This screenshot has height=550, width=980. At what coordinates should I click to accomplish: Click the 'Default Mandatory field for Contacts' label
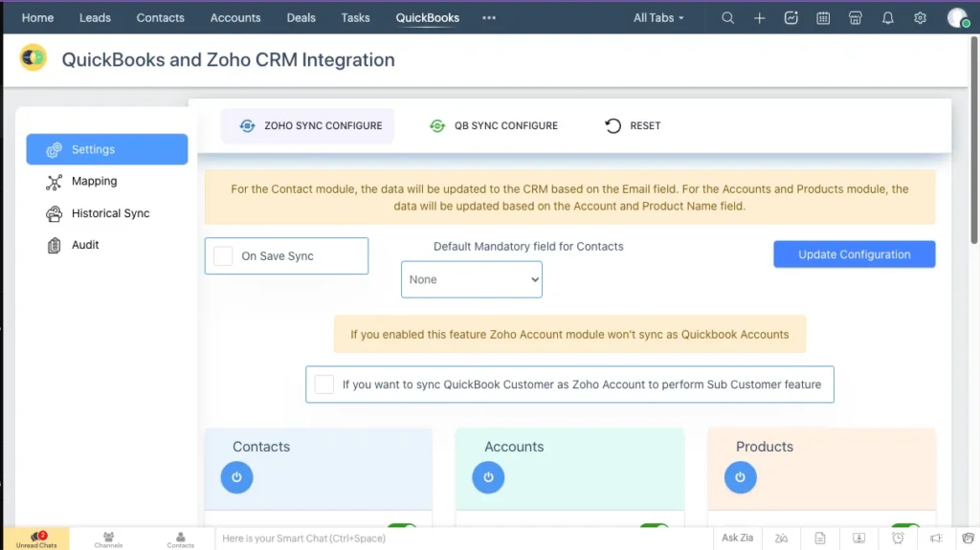click(x=528, y=247)
